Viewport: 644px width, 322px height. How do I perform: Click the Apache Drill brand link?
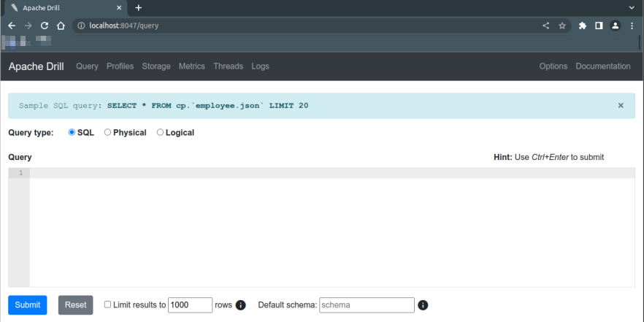[x=37, y=66]
